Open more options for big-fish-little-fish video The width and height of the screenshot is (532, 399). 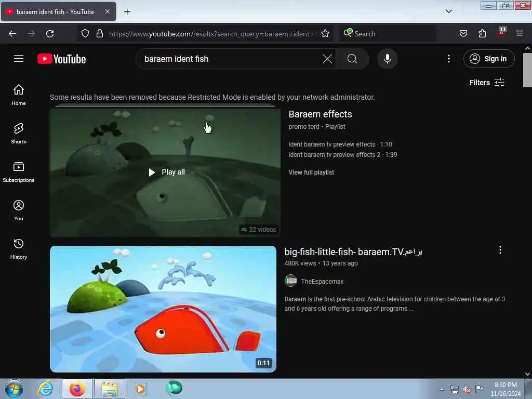[x=500, y=250]
